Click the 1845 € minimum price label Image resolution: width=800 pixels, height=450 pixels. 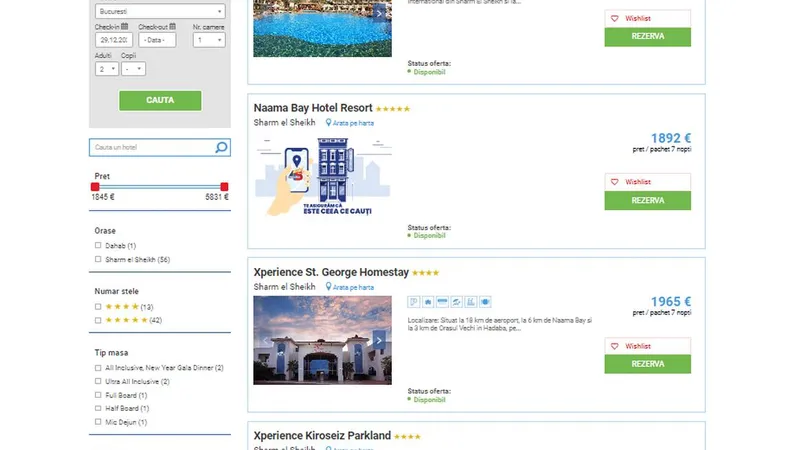[x=103, y=197]
